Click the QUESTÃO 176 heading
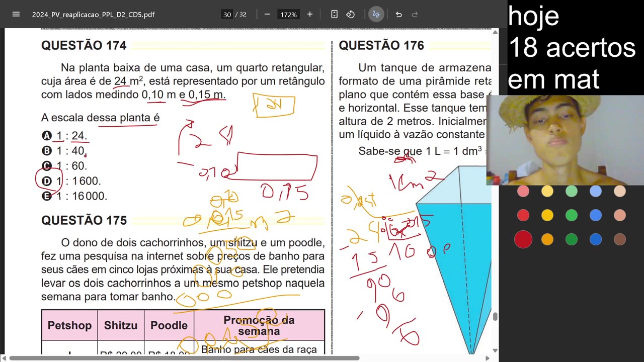Screen dimensions: 644x362 click(381, 45)
